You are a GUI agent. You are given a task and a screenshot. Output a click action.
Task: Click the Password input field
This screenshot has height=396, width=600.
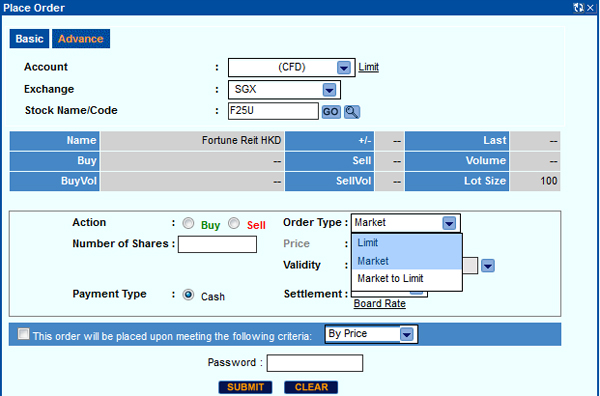pyautogui.click(x=315, y=363)
